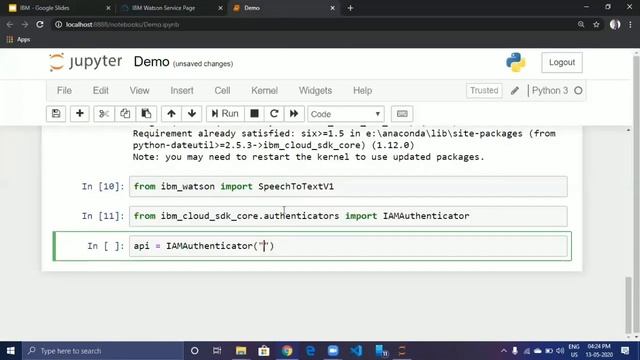The width and height of the screenshot is (640, 360).
Task: Rename notebook by clicking Demo title
Action: click(151, 62)
